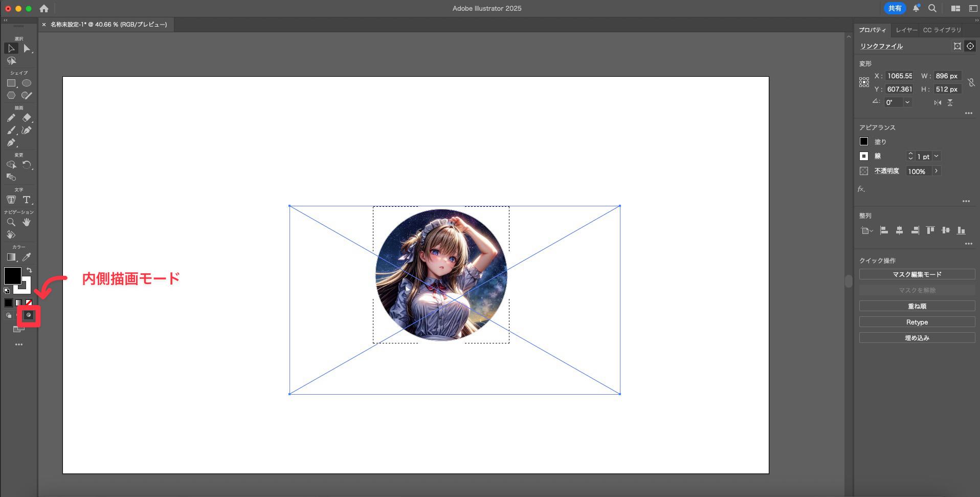Screen dimensions: 980x497
Task: Toggle edit contents button
Action: [x=970, y=46]
